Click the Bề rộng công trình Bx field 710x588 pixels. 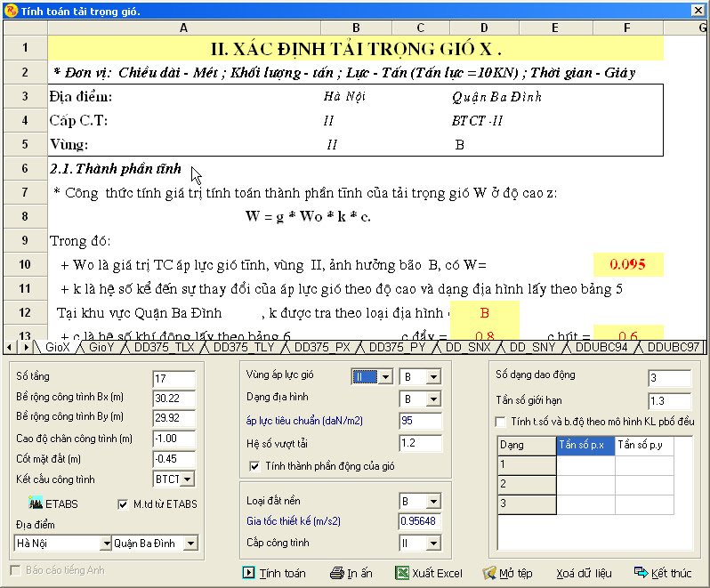tap(173, 399)
